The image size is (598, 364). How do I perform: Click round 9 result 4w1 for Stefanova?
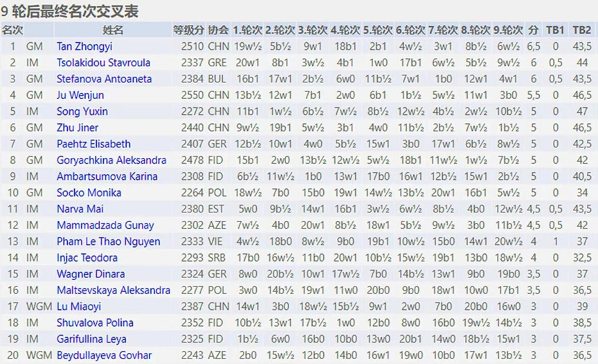(x=508, y=79)
